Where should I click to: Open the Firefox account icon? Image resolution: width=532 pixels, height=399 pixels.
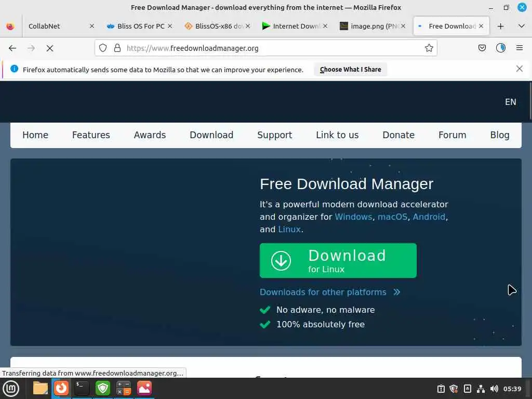501,48
